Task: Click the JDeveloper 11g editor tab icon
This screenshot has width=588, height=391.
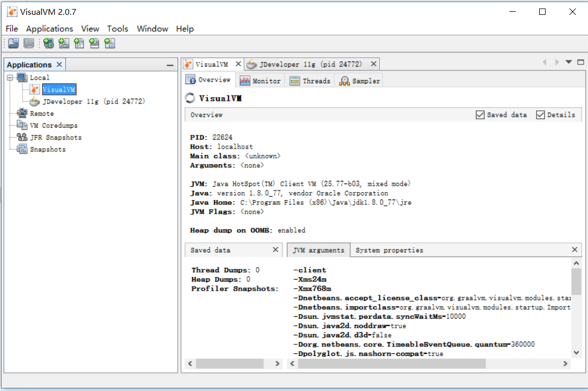Action: click(251, 64)
